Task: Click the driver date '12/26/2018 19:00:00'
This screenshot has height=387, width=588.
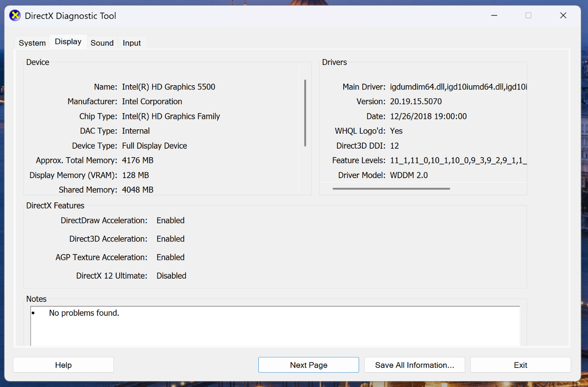Action: 429,116
